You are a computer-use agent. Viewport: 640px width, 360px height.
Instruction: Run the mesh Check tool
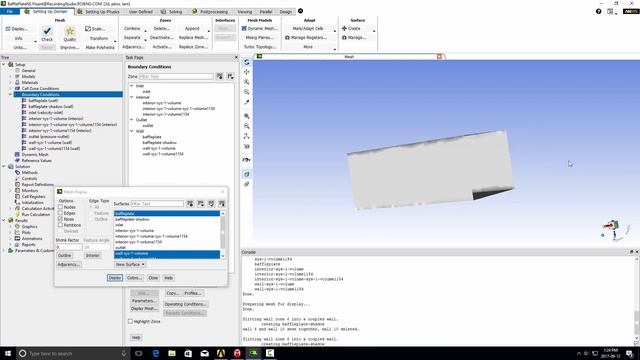(x=47, y=33)
